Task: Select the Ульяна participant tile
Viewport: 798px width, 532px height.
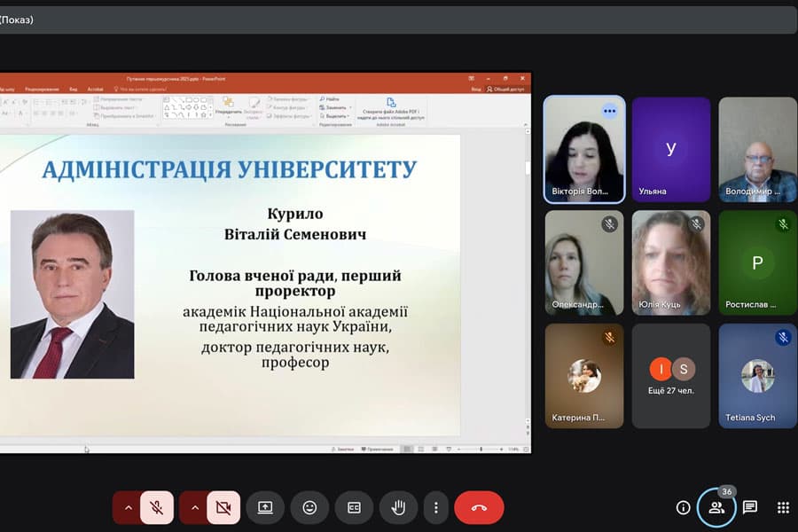Action: coord(671,150)
